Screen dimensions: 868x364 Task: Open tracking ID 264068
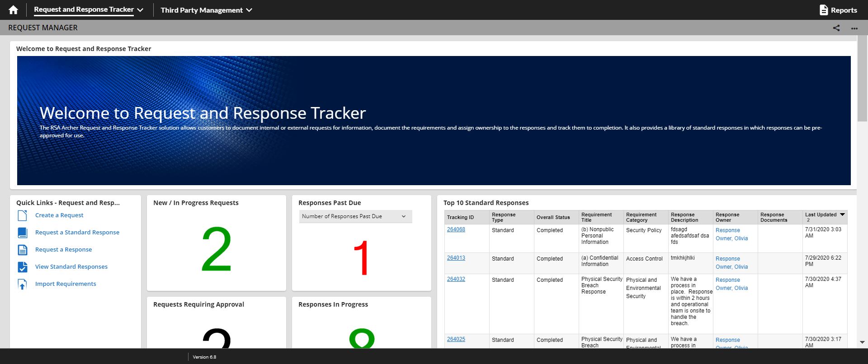(x=456, y=229)
